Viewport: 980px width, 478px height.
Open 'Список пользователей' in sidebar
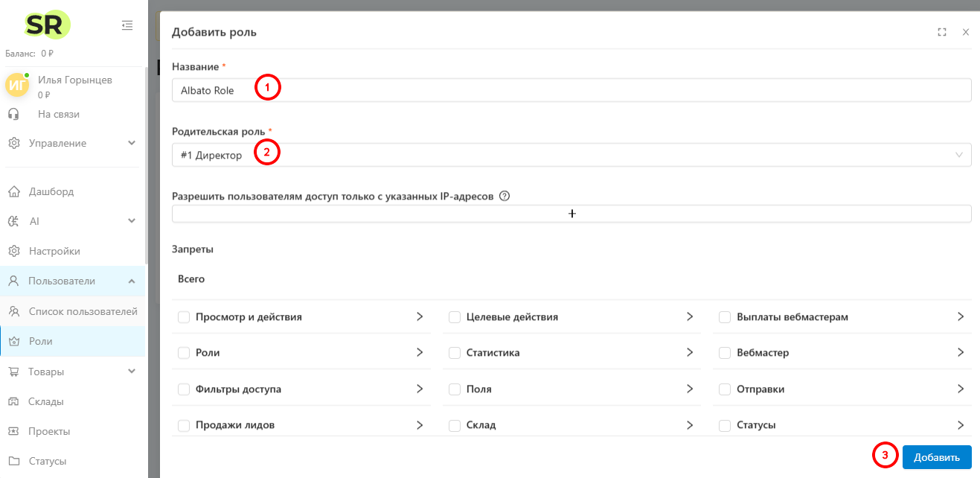pyautogui.click(x=83, y=311)
